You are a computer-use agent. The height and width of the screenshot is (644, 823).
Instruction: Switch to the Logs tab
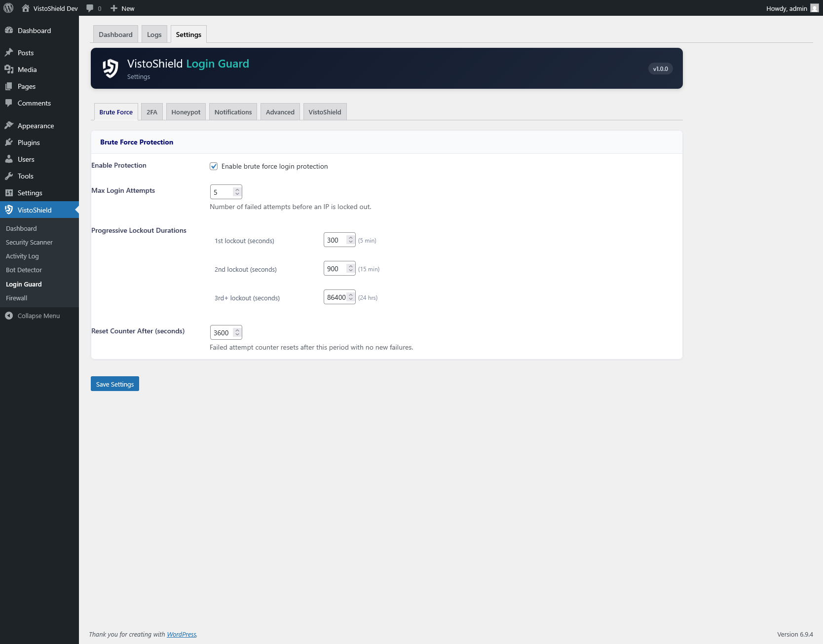point(154,34)
